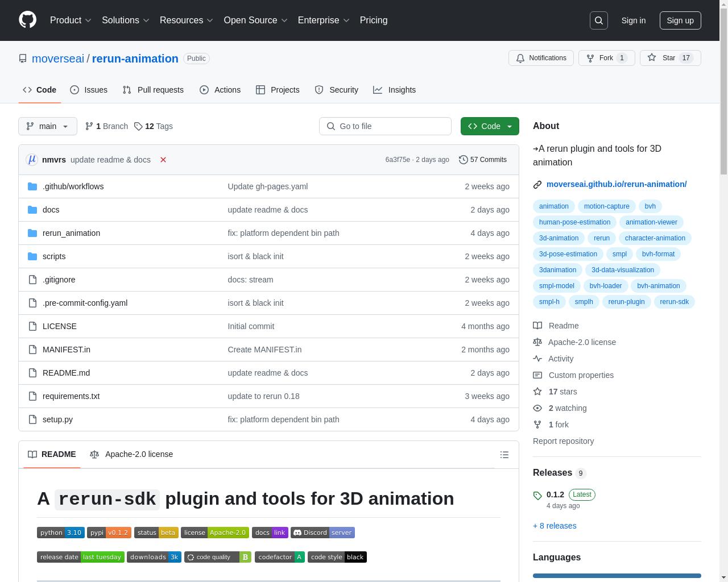The width and height of the screenshot is (728, 582).
Task: Open the moverseai owner link
Action: (58, 59)
